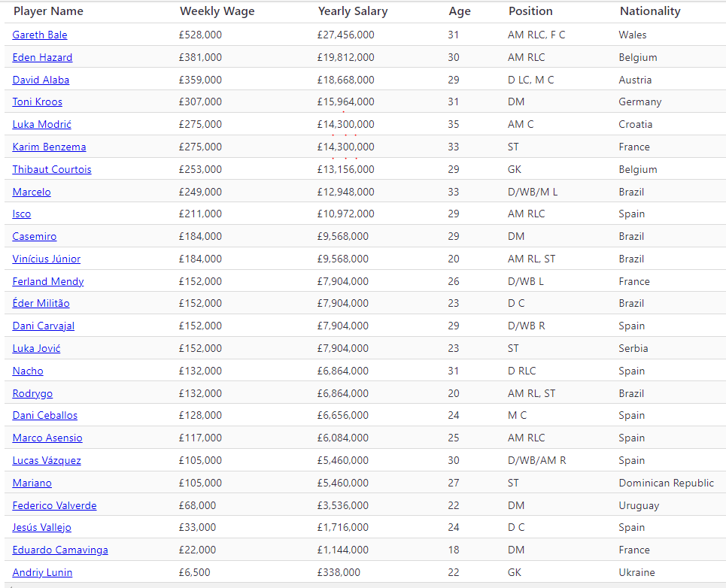This screenshot has height=588, width=726.
Task: Click the Dani Ceballos link
Action: coord(45,415)
